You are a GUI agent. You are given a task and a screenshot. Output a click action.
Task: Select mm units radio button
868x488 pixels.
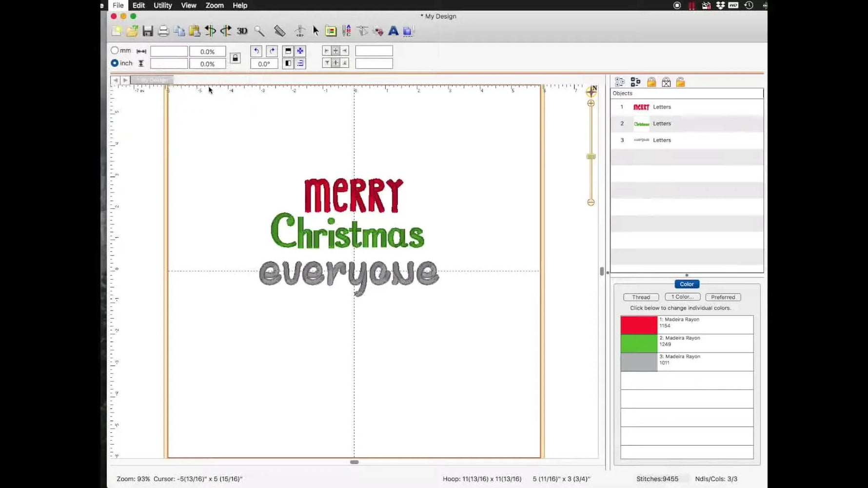[x=115, y=50]
